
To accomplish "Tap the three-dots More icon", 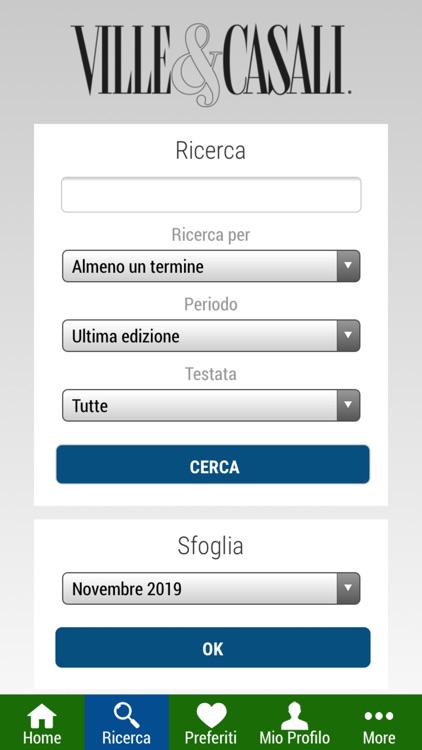I will (379, 716).
